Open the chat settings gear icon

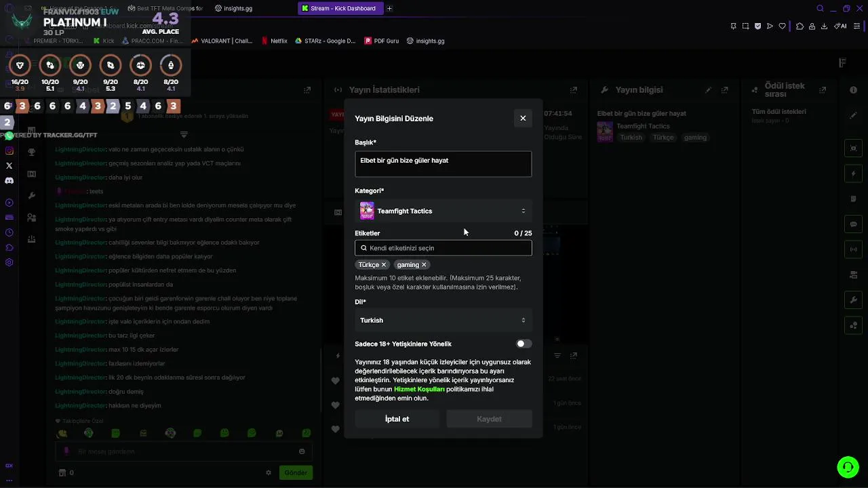[x=269, y=472]
